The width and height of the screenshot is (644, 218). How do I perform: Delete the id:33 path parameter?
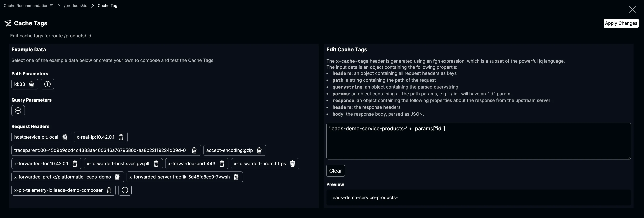coord(32,84)
